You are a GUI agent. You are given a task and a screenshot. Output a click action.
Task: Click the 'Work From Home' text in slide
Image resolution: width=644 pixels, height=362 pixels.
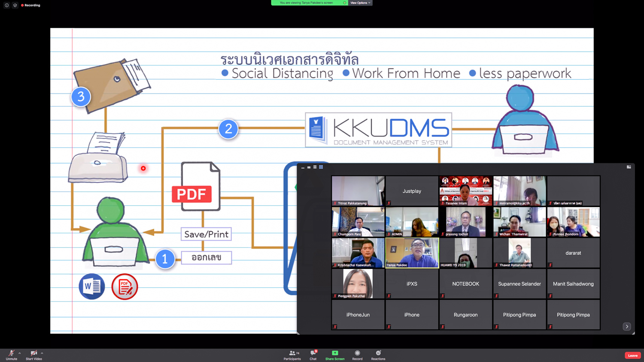(406, 73)
